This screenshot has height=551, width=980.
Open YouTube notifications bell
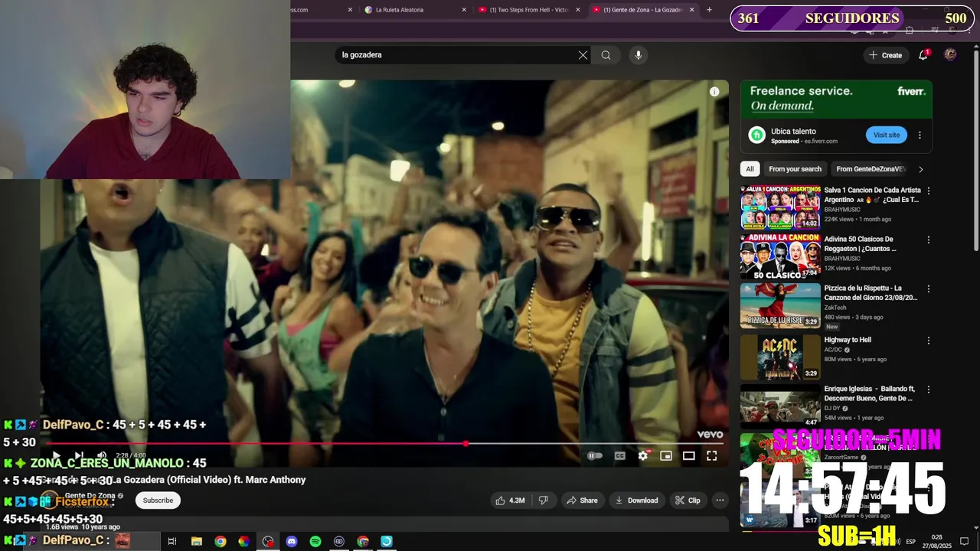(x=924, y=54)
